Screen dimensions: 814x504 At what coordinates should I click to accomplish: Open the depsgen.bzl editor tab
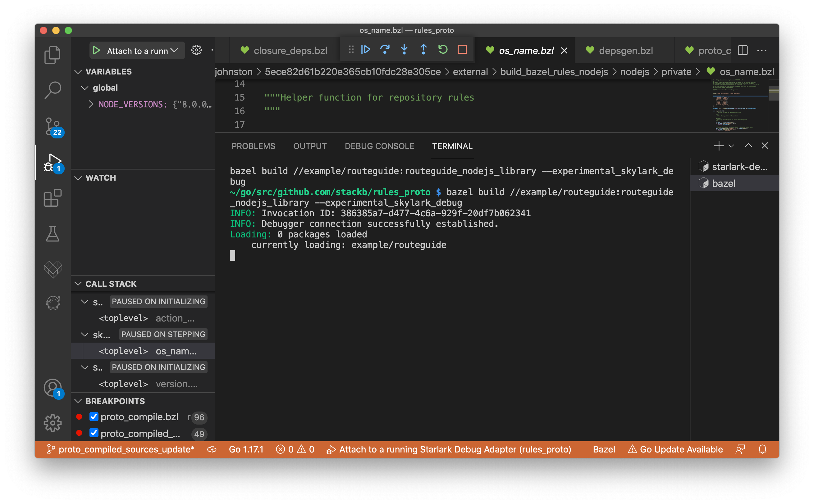click(626, 50)
